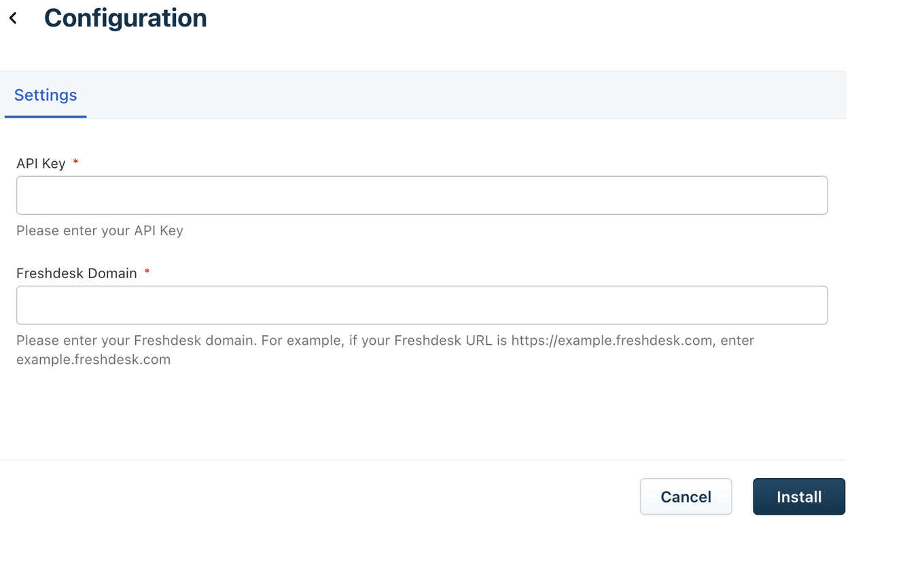The width and height of the screenshot is (924, 578).
Task: Click inside the API Key input field
Action: 421,195
